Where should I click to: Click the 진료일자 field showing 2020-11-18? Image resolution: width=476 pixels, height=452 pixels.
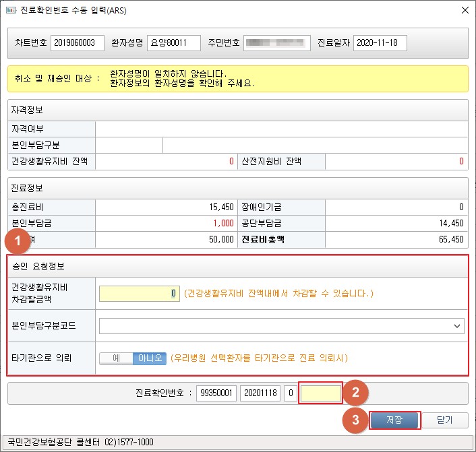380,43
